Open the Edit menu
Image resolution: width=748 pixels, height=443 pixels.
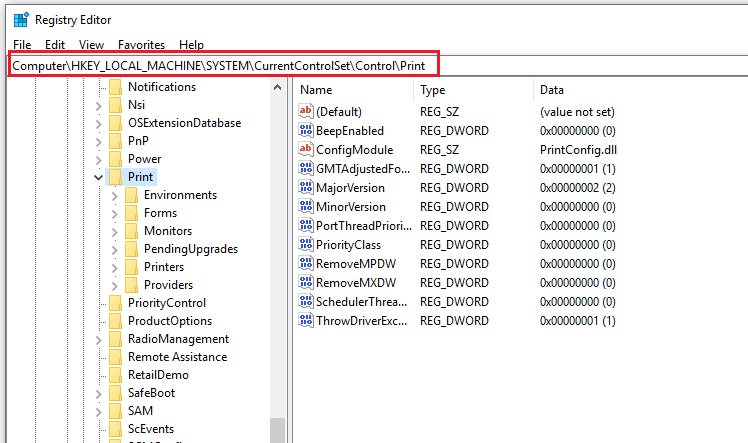pyautogui.click(x=55, y=45)
